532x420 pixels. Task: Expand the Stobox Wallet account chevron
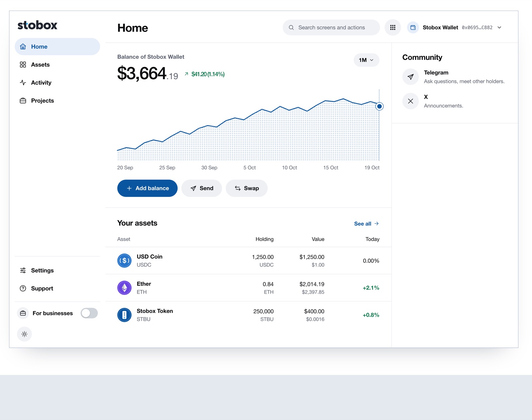499,28
